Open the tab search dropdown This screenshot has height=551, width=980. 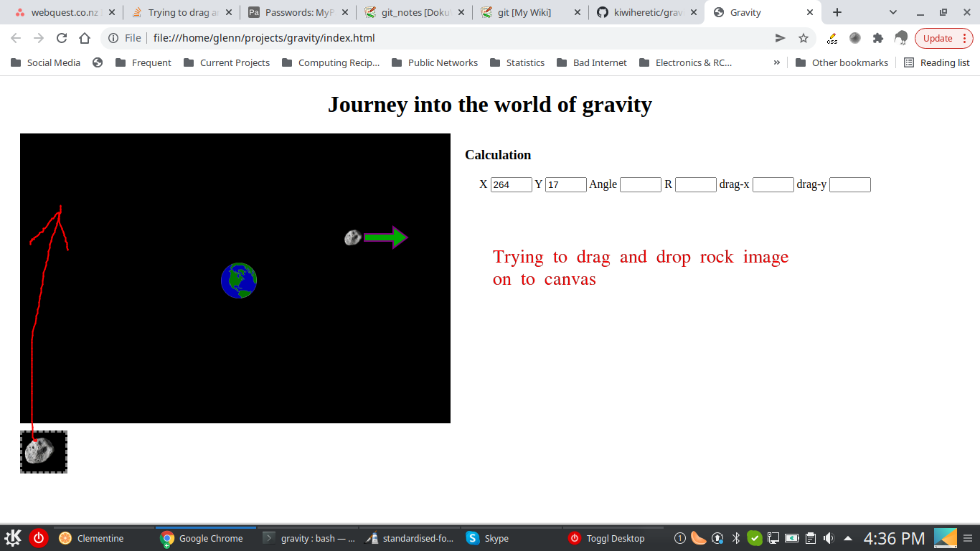893,12
